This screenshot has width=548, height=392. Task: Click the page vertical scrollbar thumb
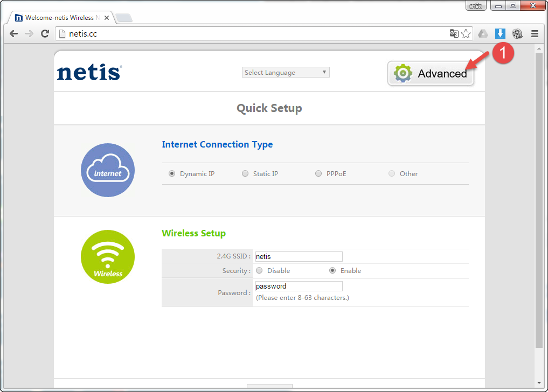(x=539, y=200)
